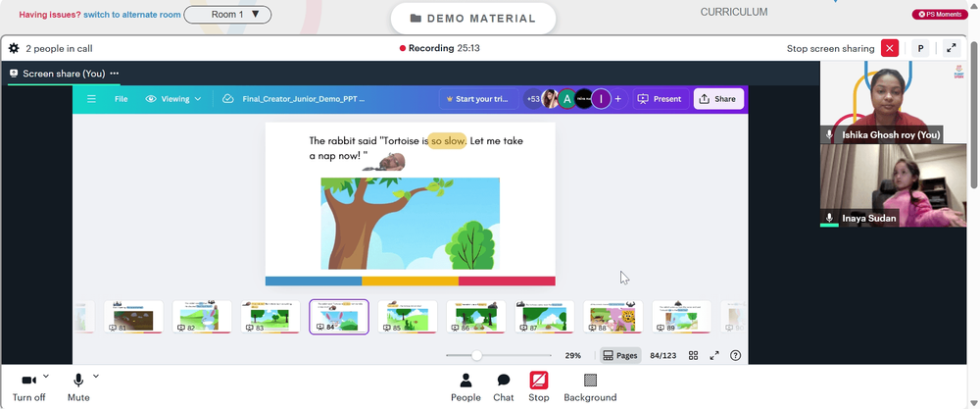Select slide thumbnail 89

[x=682, y=317]
